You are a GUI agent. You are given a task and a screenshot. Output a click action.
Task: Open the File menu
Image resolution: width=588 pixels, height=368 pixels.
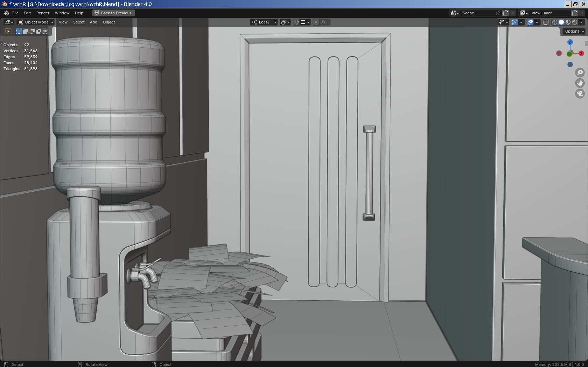15,13
